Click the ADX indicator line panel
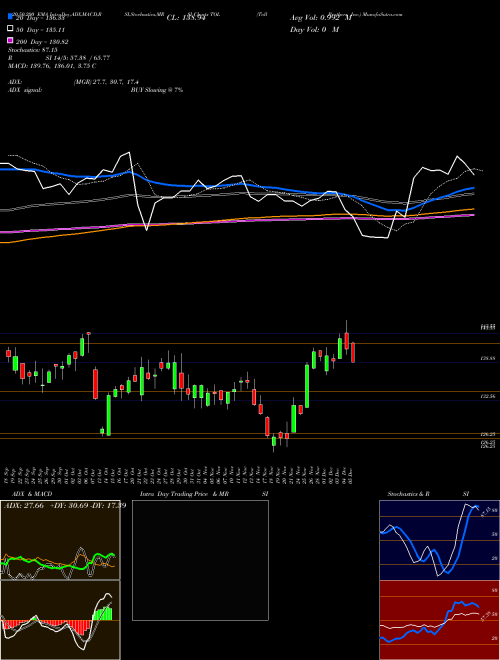Screen dimensions: 500x660 click(x=60, y=540)
